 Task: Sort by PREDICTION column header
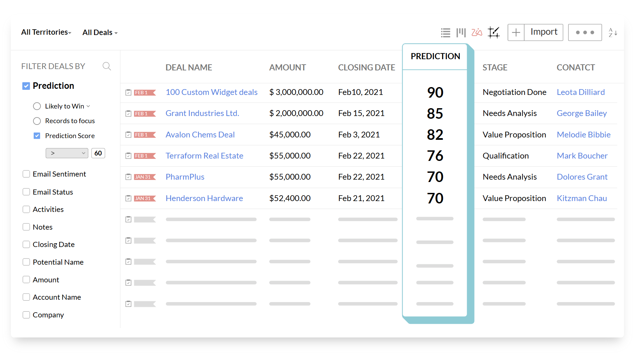click(435, 56)
